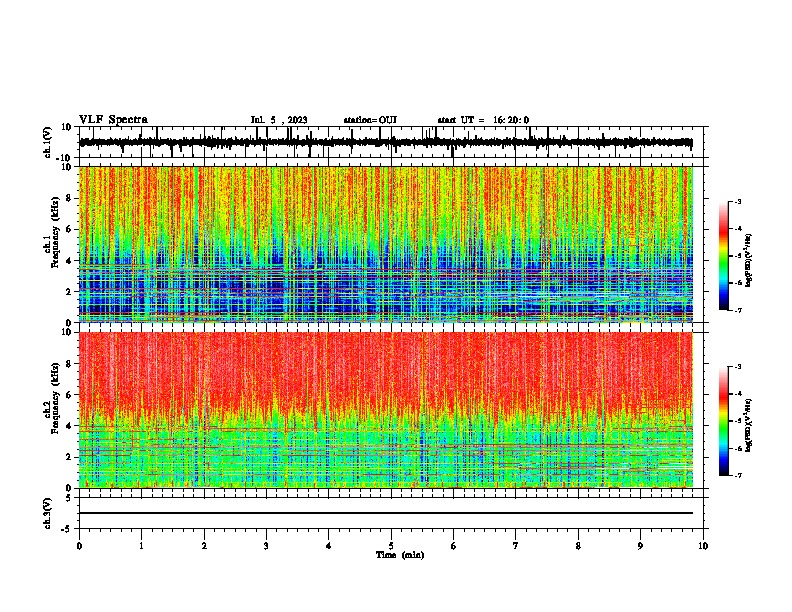Screen dimensions: 792x612
Task: Click the "10" label on the time axis
Action: click(703, 546)
